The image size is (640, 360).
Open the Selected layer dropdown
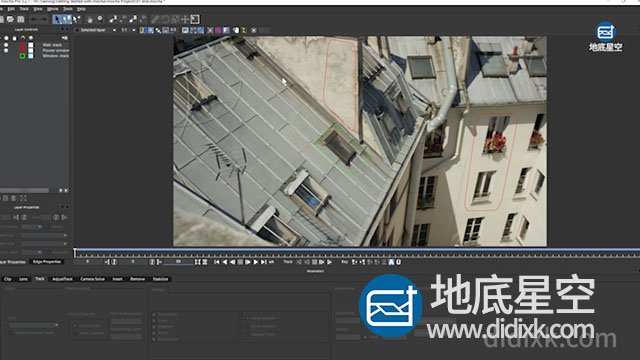[96, 30]
